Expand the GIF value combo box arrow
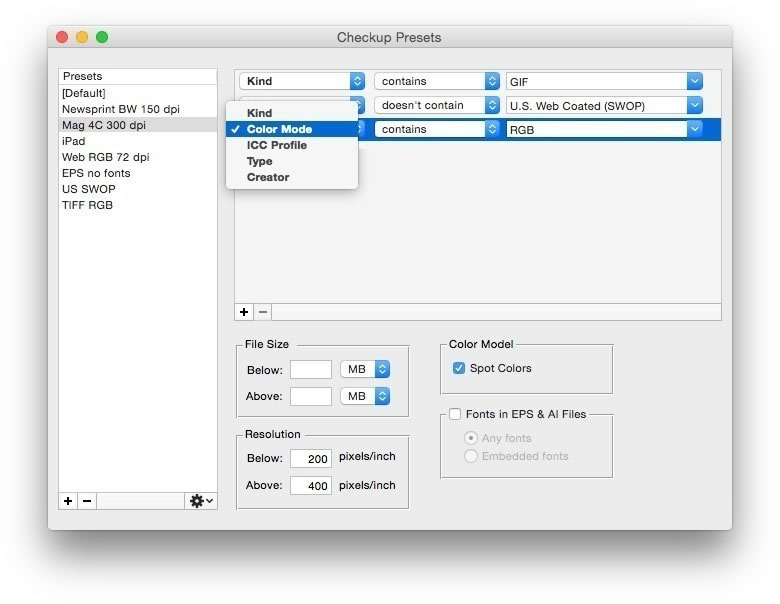Screen dimensions: 780x604 694,81
